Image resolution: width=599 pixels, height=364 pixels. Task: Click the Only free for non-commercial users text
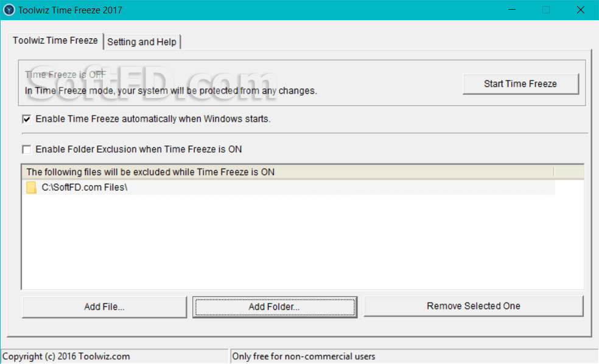[x=304, y=356]
